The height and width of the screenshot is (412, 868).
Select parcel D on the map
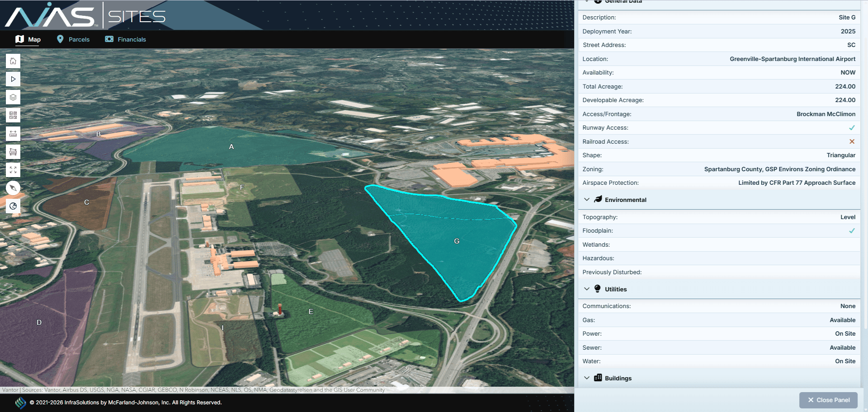tap(39, 323)
